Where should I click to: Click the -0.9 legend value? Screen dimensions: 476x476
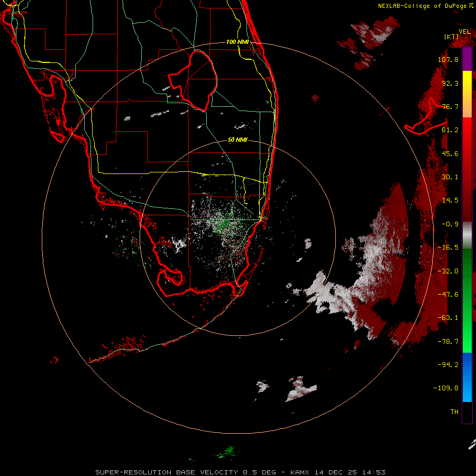point(450,224)
